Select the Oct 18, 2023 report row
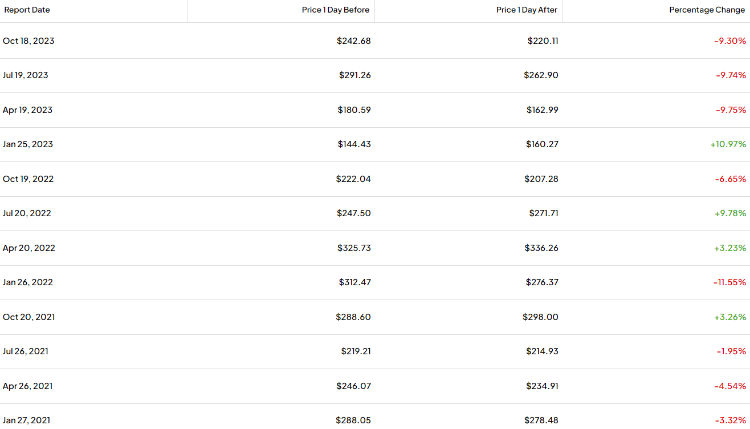 [x=375, y=41]
